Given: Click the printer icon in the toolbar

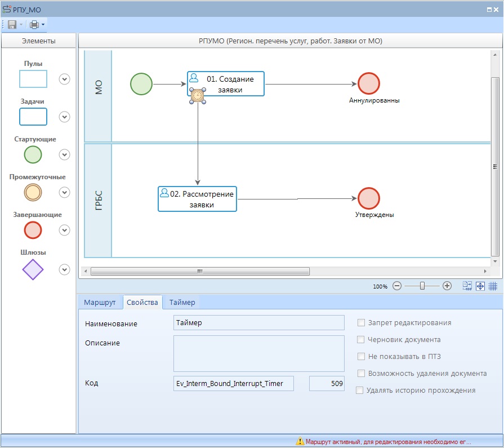Looking at the screenshot, I should tap(34, 24).
